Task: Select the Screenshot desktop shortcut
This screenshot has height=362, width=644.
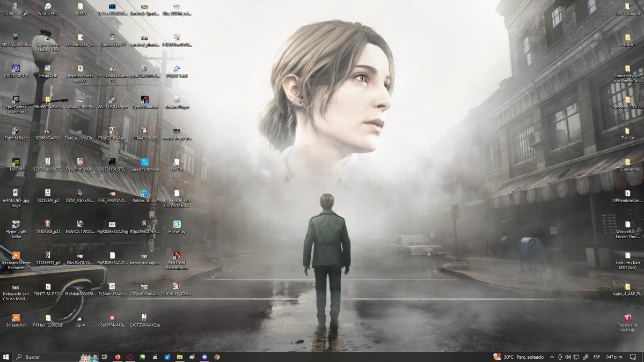Action: pos(16,320)
